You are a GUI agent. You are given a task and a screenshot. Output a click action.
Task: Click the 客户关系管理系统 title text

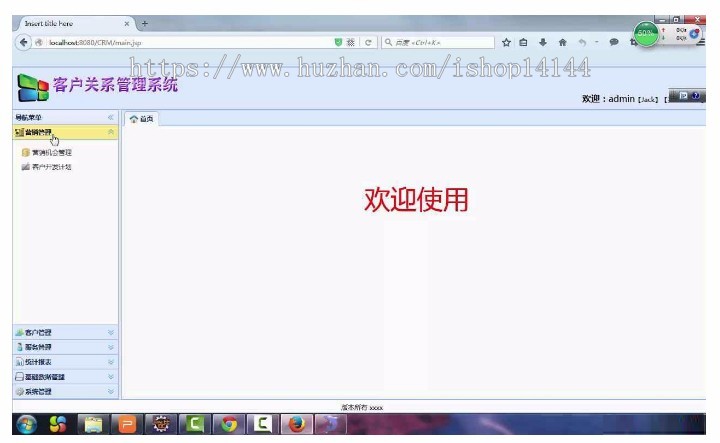[115, 85]
